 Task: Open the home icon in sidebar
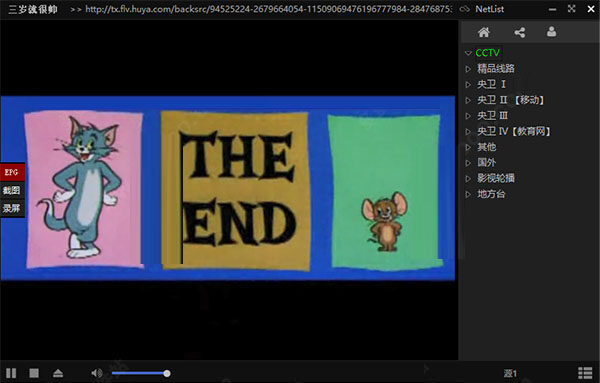click(x=484, y=32)
